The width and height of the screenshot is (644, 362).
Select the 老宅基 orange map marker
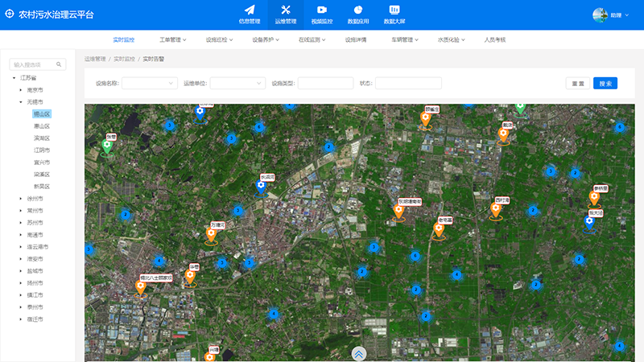click(439, 229)
